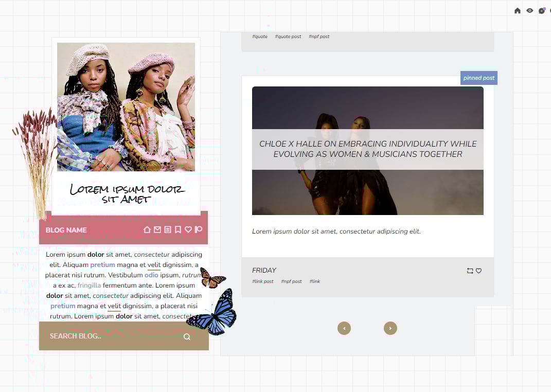
Task: Click the first 'pretium' link in description
Action: click(x=102, y=265)
